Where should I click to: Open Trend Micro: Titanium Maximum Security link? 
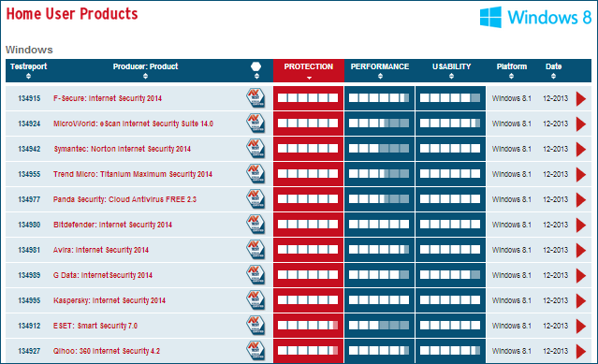pos(133,174)
